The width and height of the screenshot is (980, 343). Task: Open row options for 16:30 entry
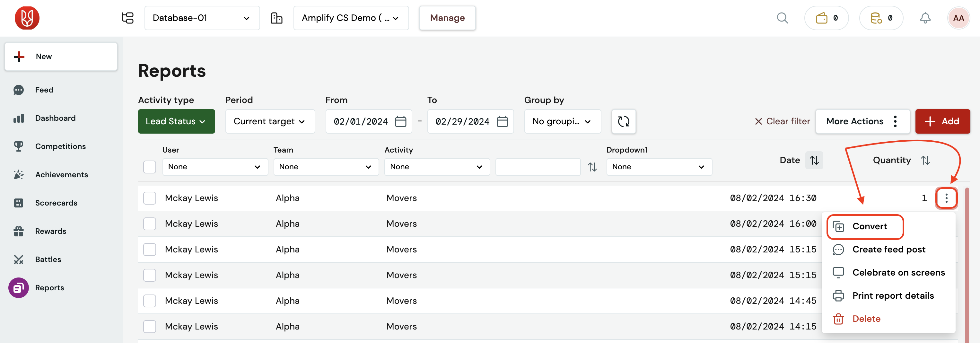tap(946, 198)
